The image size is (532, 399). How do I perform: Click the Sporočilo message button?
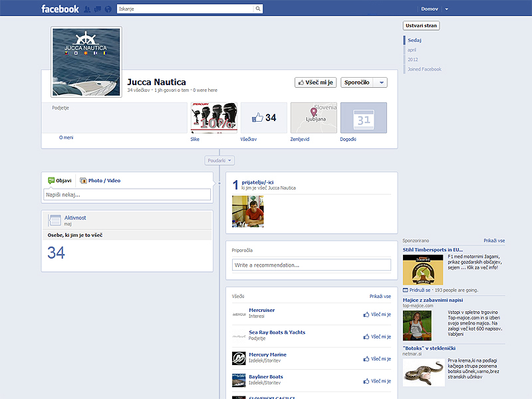coord(356,82)
